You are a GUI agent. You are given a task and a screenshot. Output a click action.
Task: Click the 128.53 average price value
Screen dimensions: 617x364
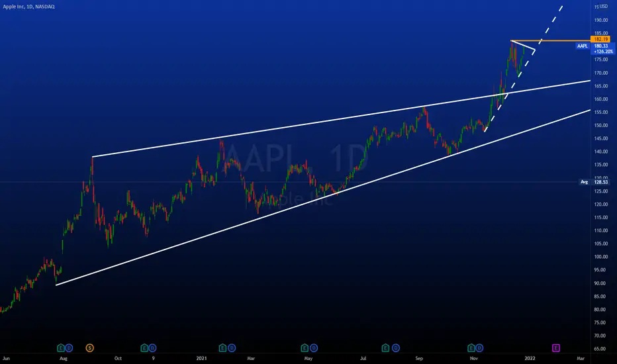(x=601, y=182)
